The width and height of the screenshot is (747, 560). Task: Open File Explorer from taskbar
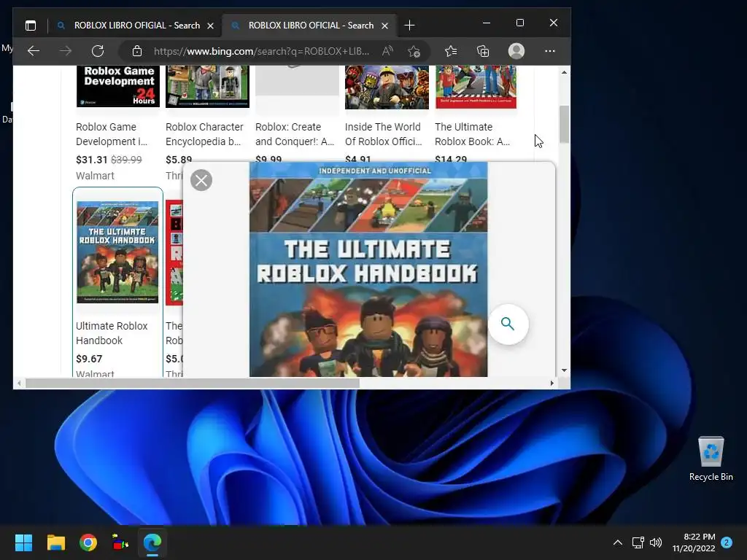[x=55, y=542]
